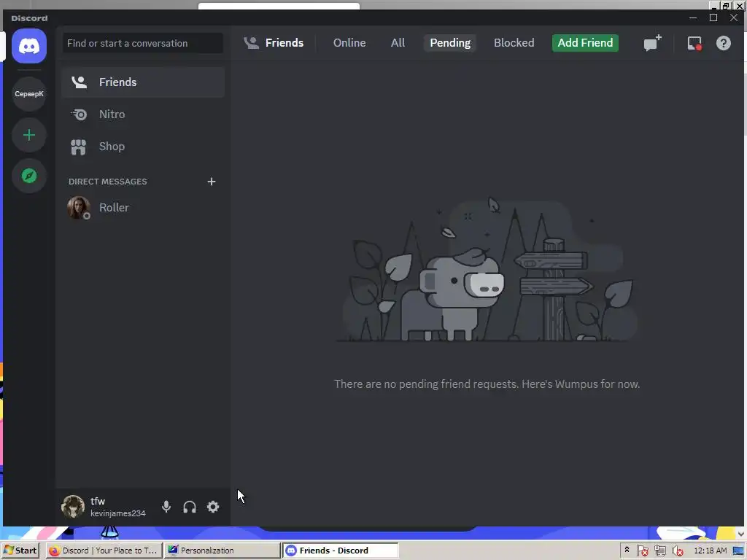Open the Help question mark icon
Screen dimensions: 747x560
coord(723,43)
